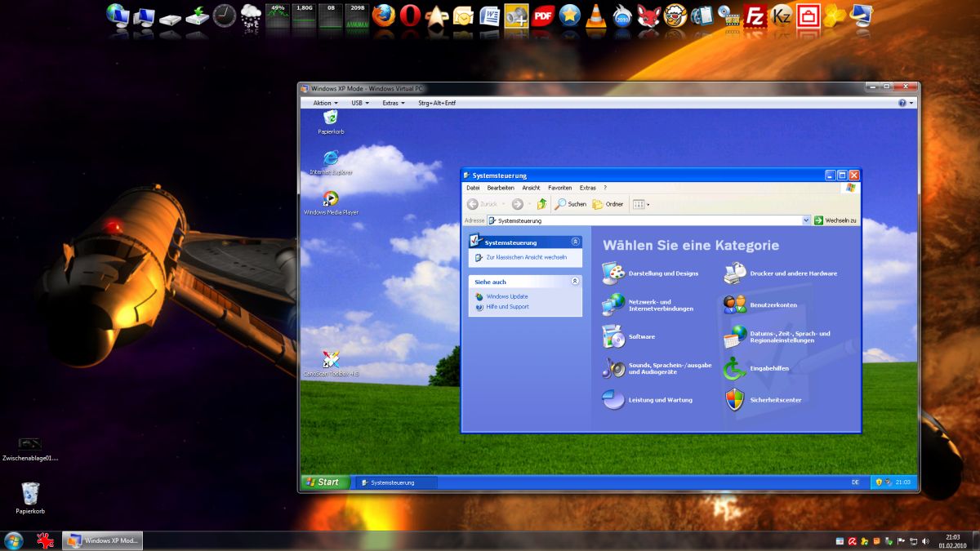Open Eingabehilfen category
Image resolution: width=980 pixels, height=551 pixels.
[756, 368]
